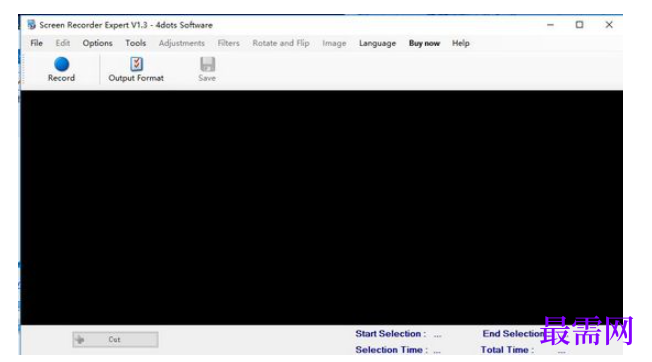Open the Tools menu
652x362 pixels.
136,43
